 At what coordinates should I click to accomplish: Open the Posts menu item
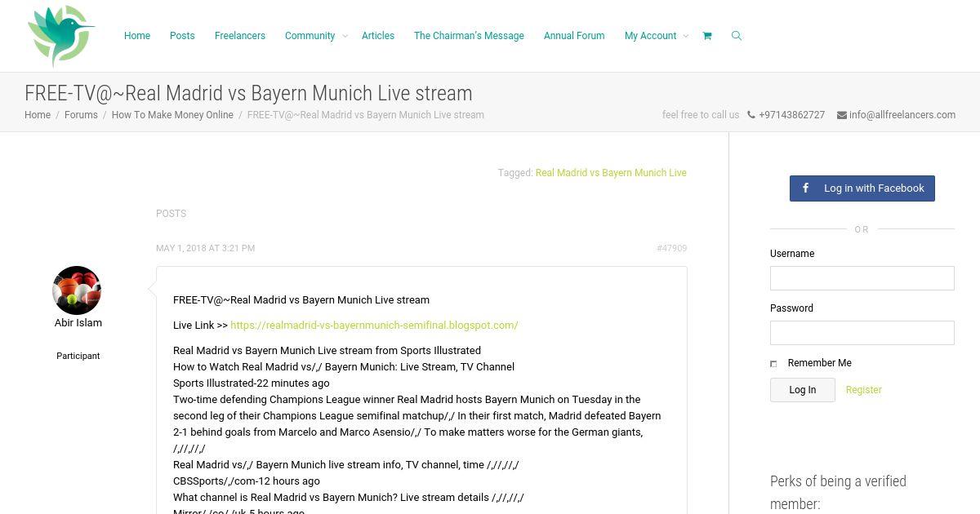(182, 36)
